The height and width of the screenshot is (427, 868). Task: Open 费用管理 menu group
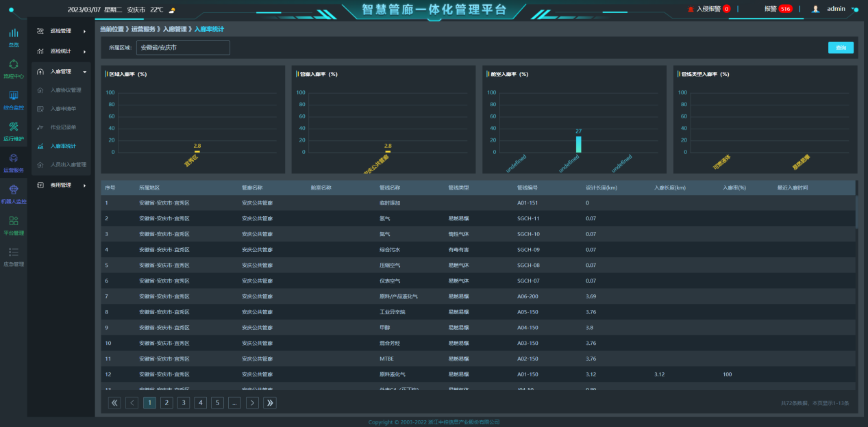(61, 185)
